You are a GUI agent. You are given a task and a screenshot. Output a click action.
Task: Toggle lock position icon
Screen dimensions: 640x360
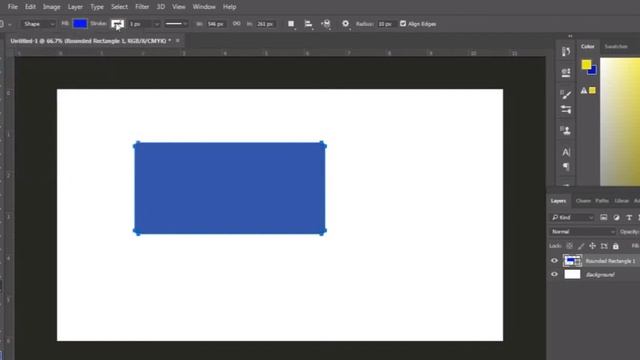click(592, 246)
